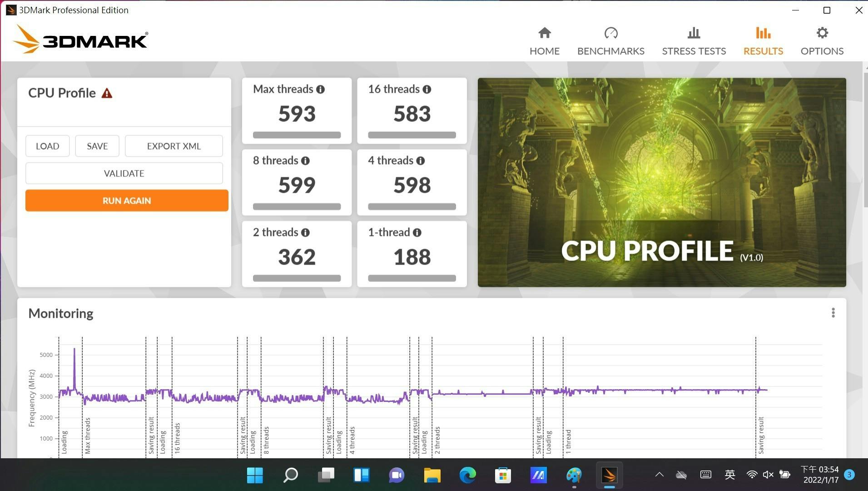Click the 英 input language indicator
Image resolution: width=868 pixels, height=491 pixels.
(x=729, y=475)
